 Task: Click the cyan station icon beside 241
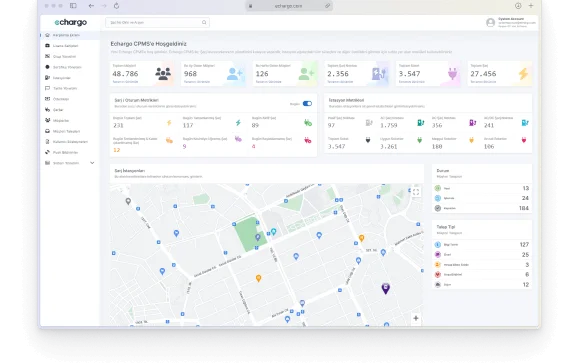click(525, 122)
